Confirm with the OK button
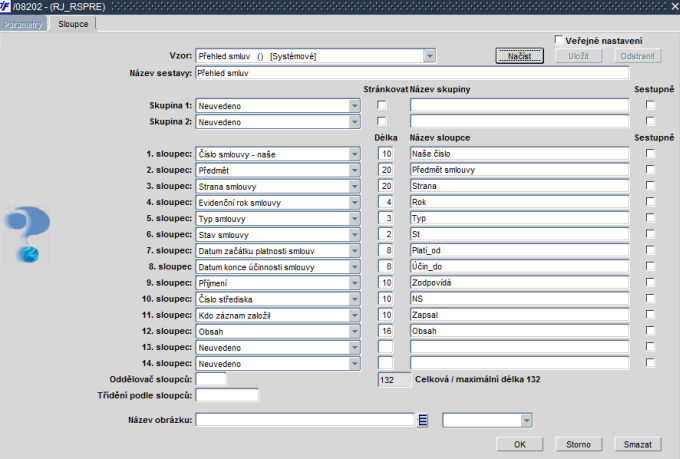The height and width of the screenshot is (459, 680). coord(520,444)
